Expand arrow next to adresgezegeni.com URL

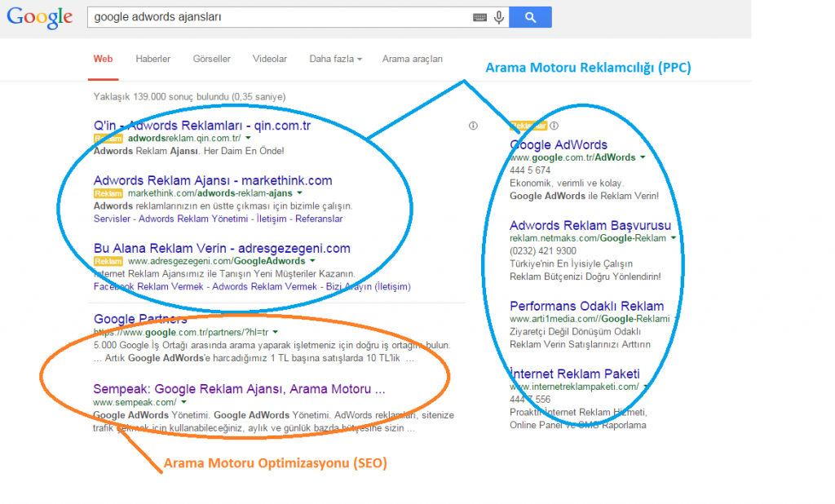coord(312,260)
